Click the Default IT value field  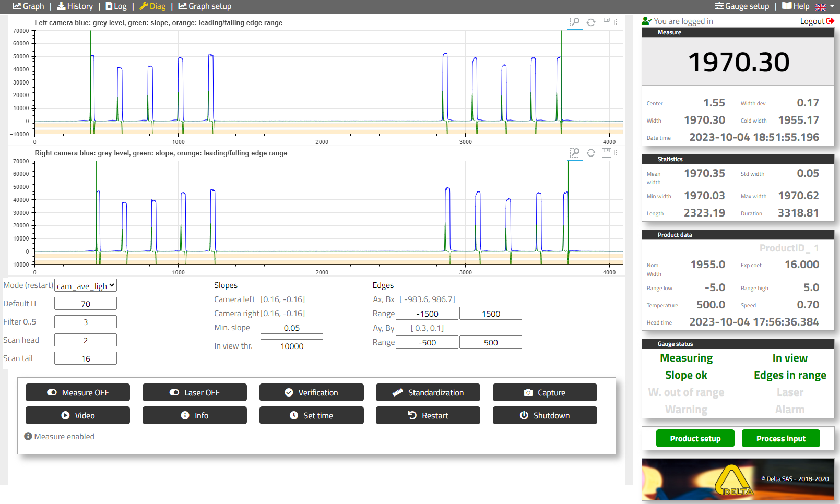coord(86,304)
